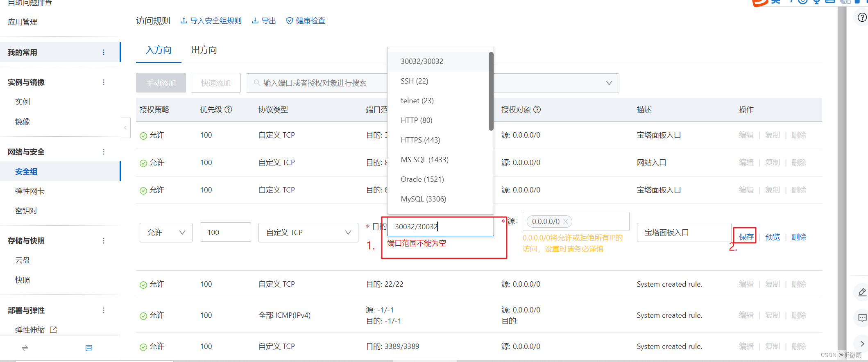Open 实例 in the sidebar
Viewport: 868px width, 362px height.
tap(23, 102)
